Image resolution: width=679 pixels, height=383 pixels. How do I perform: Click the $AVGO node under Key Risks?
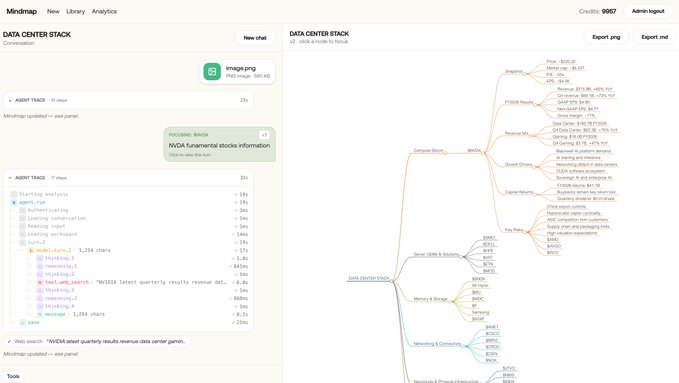click(553, 246)
